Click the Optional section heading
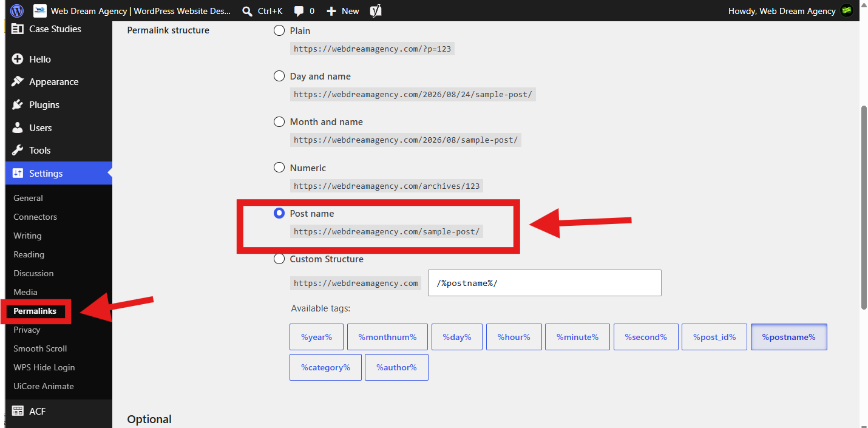The height and width of the screenshot is (428, 868). pos(149,419)
